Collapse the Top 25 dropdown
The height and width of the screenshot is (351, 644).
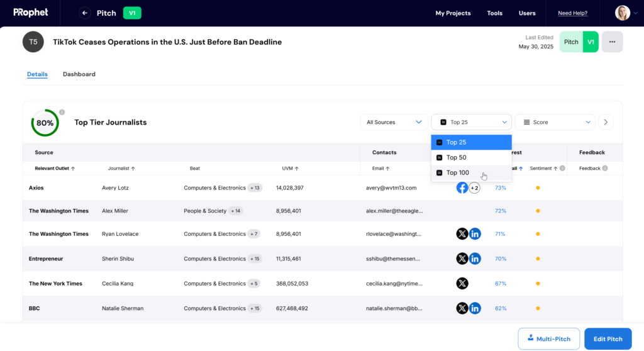click(471, 122)
